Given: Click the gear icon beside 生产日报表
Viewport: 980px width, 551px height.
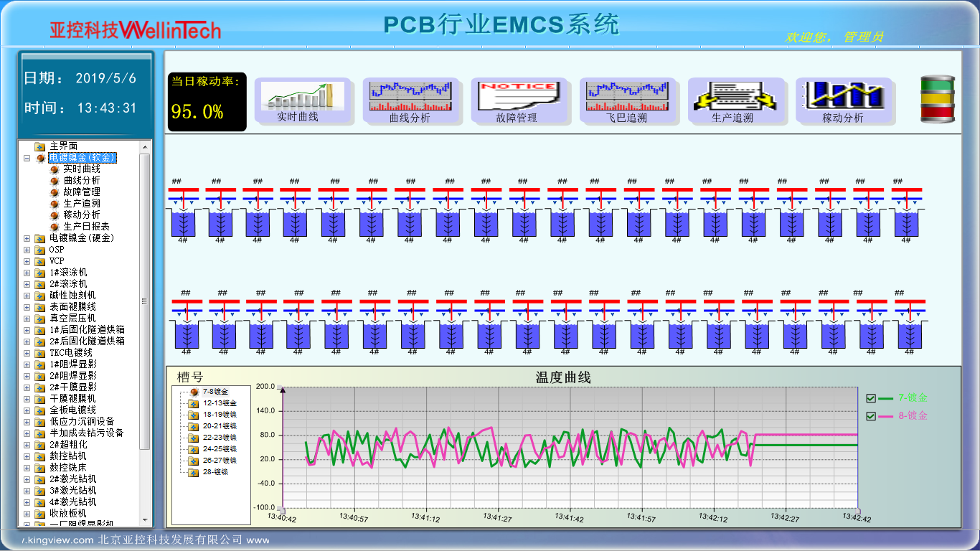Looking at the screenshot, I should [x=55, y=227].
